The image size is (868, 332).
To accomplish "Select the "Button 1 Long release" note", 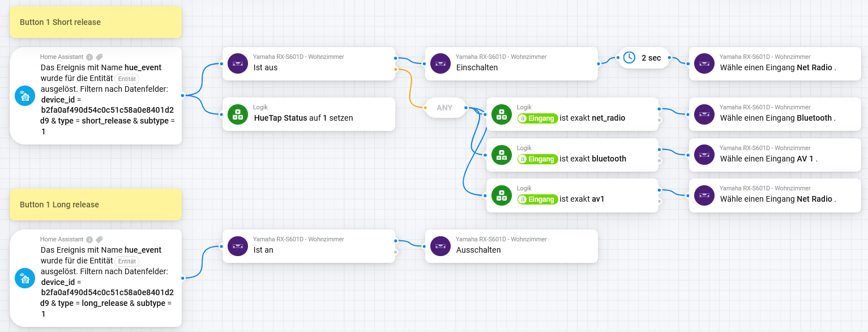I will coord(96,205).
